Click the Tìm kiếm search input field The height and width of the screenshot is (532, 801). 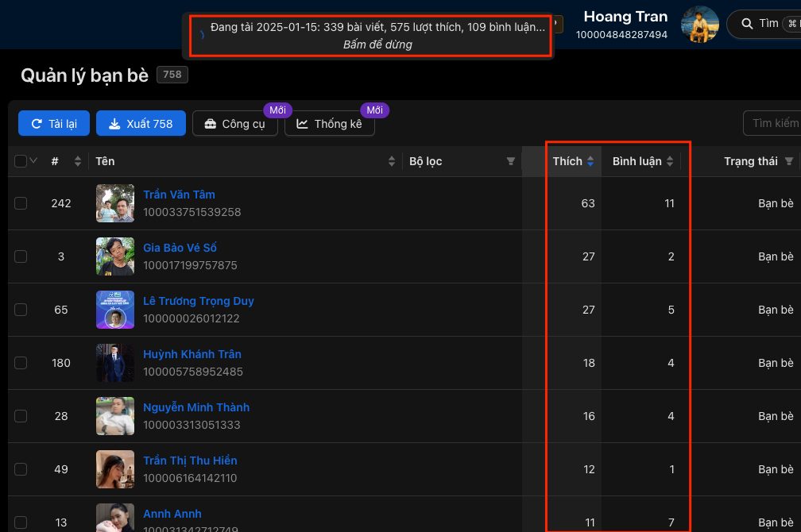coord(772,123)
